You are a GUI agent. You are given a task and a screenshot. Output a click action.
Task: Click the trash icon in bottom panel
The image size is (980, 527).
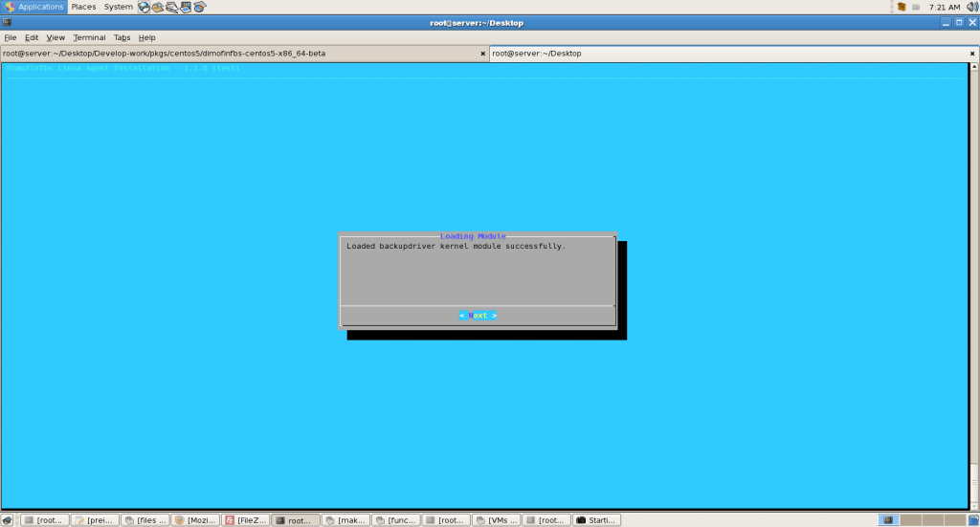tap(973, 520)
